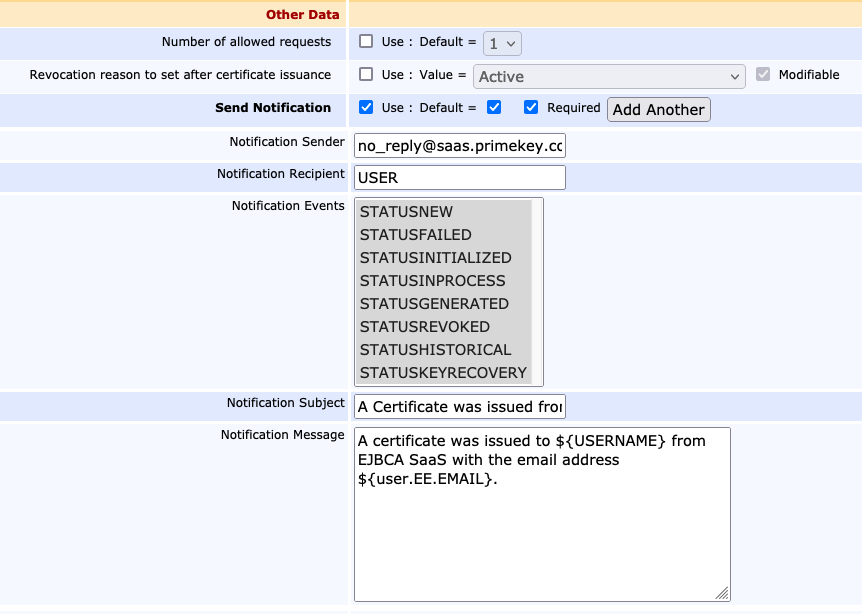Check Use for Revocation reason after issuance
Screen dimensions: 862x614
(x=366, y=75)
